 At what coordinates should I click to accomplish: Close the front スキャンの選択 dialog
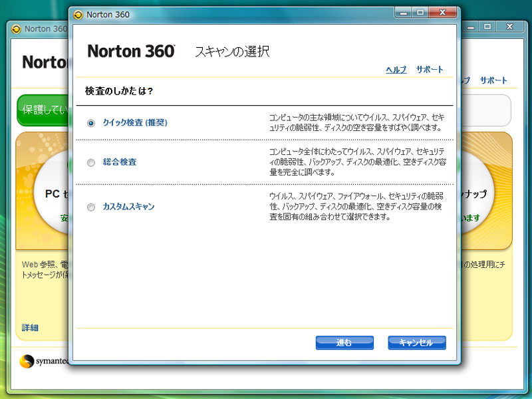coord(442,13)
